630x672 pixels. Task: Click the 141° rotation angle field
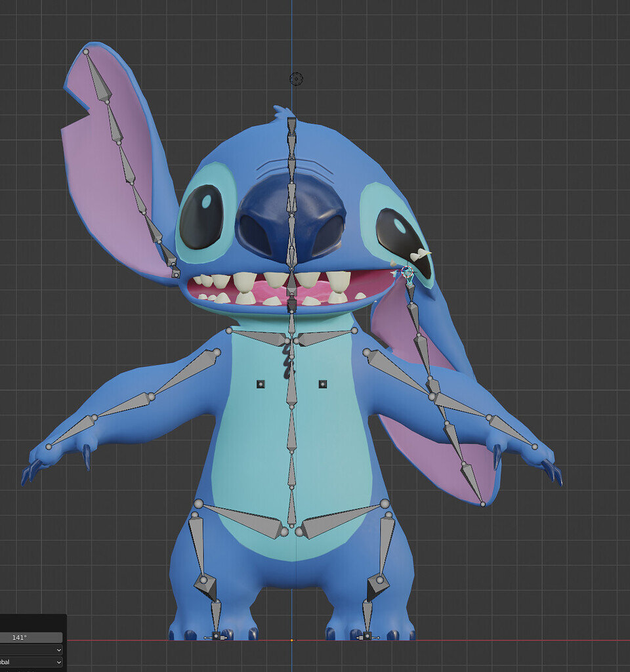pyautogui.click(x=30, y=637)
